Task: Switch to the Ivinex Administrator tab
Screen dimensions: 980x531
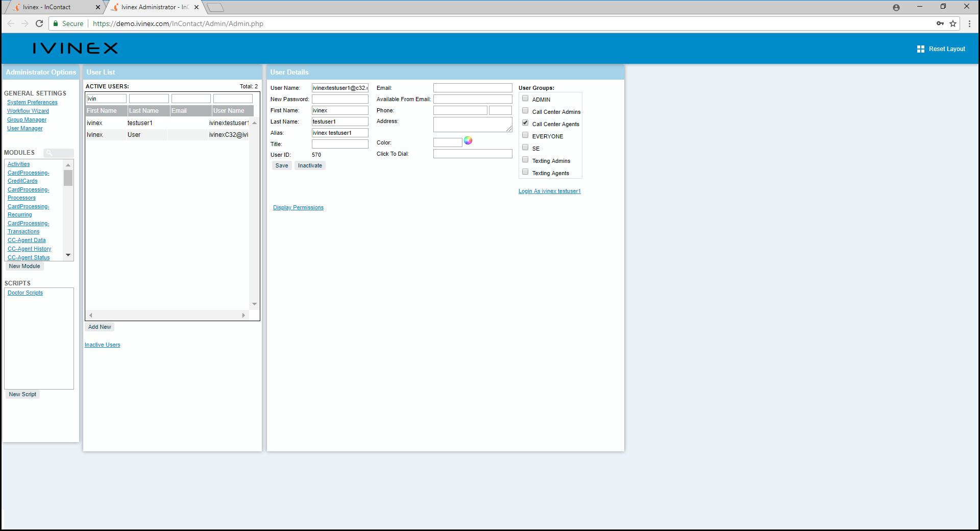Action: (x=153, y=7)
